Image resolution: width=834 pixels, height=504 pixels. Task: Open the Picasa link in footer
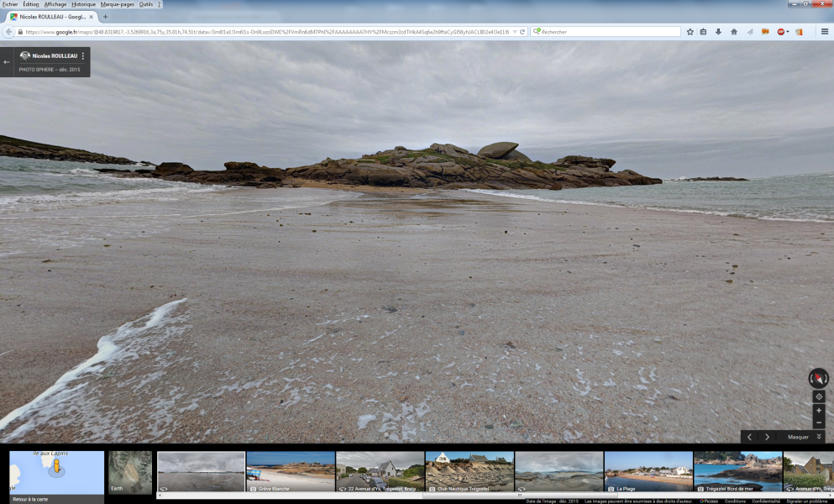point(711,501)
